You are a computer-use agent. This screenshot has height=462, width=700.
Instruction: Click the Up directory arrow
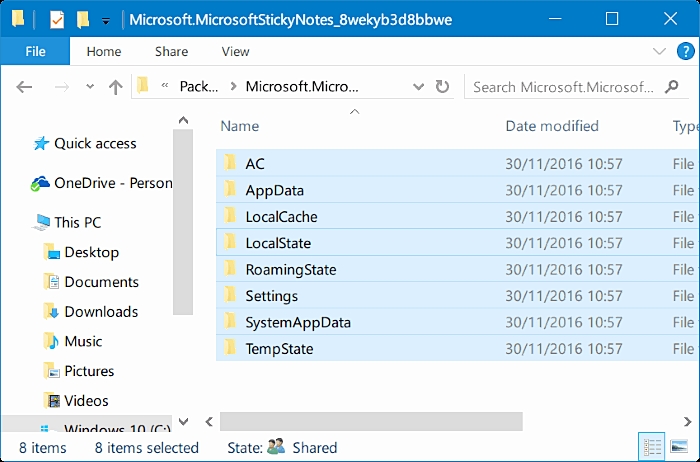tap(115, 87)
